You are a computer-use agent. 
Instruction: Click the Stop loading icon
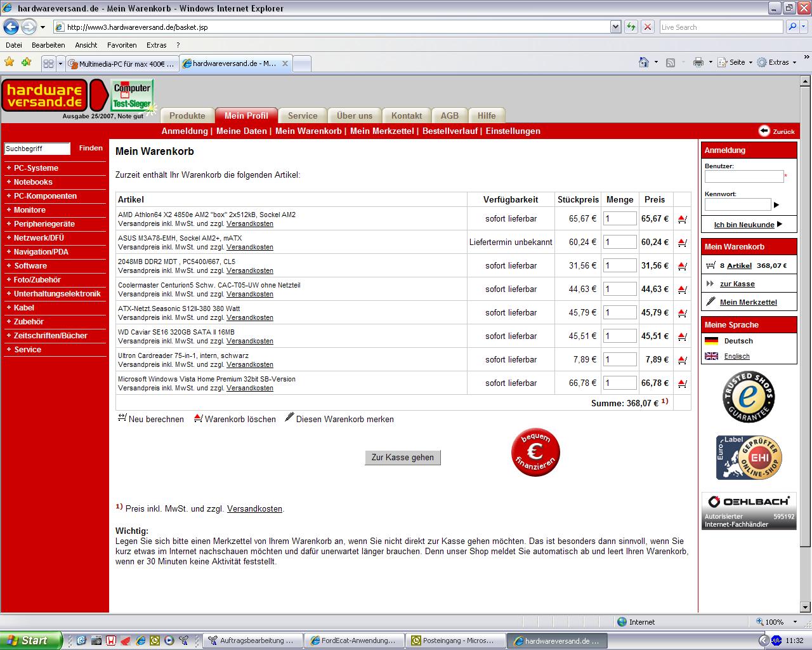point(647,27)
